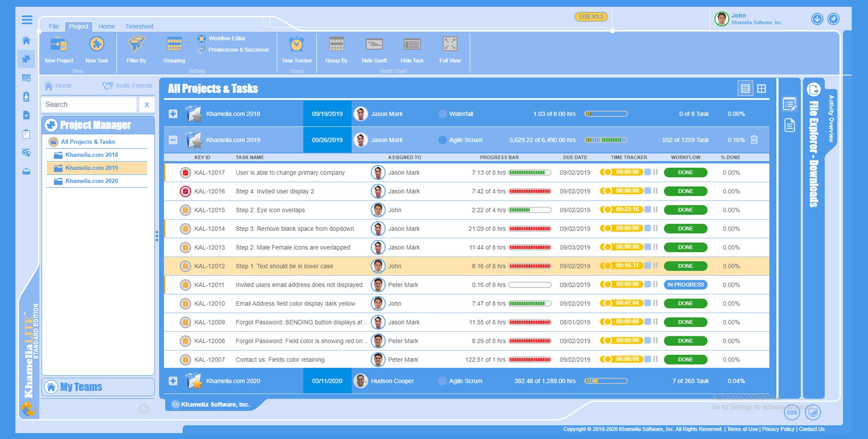Viewport: 868px width, 439px height.
Task: Switch to list view layout icon
Action: point(745,89)
